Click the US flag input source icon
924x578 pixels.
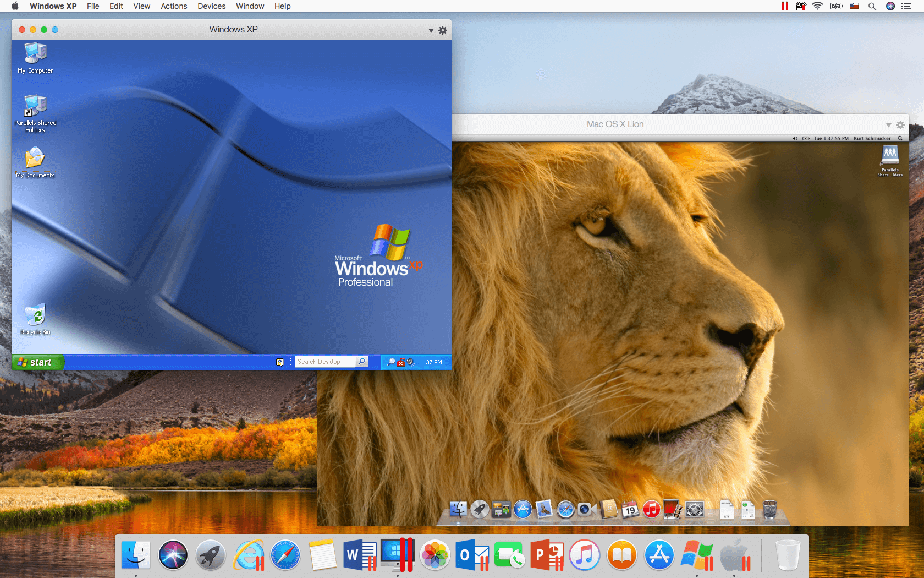click(x=854, y=6)
